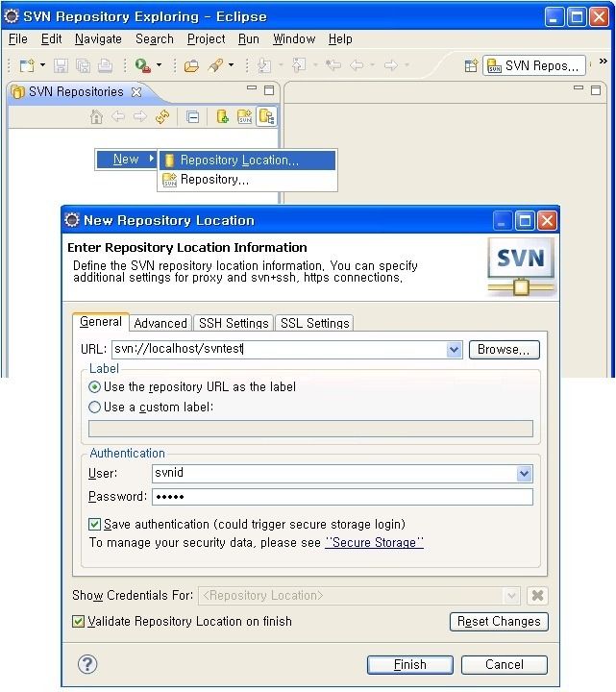Expand the Search flashlight dropdown arrow

(231, 65)
